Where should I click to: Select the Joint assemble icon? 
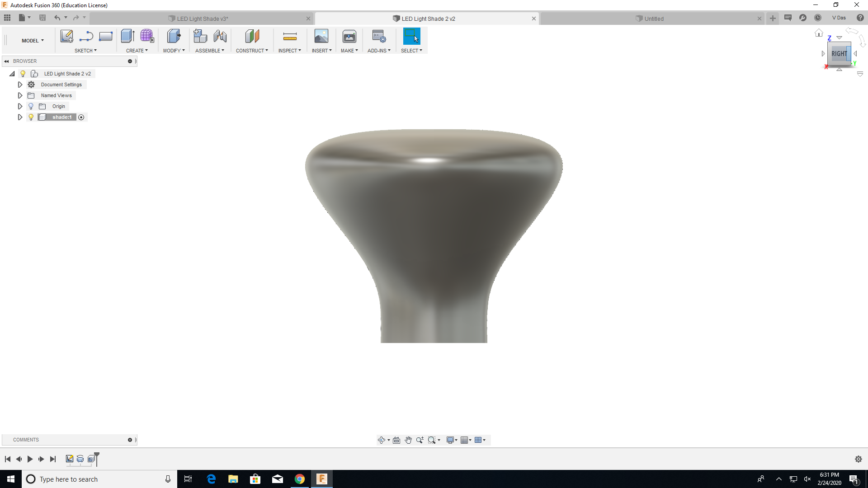tap(220, 36)
